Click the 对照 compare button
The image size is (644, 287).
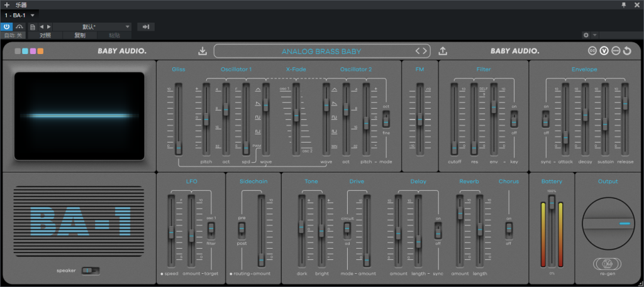pyautogui.click(x=45, y=35)
